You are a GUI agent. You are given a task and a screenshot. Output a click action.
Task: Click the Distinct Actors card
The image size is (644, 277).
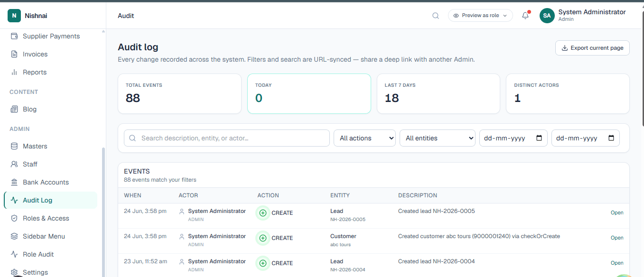(568, 93)
